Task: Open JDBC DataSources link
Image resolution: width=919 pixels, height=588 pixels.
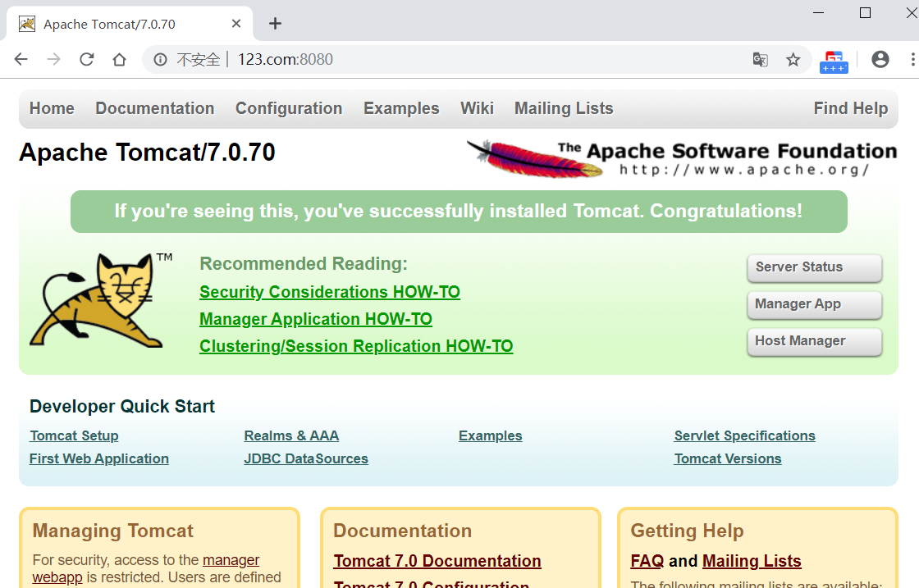Action: pyautogui.click(x=306, y=458)
